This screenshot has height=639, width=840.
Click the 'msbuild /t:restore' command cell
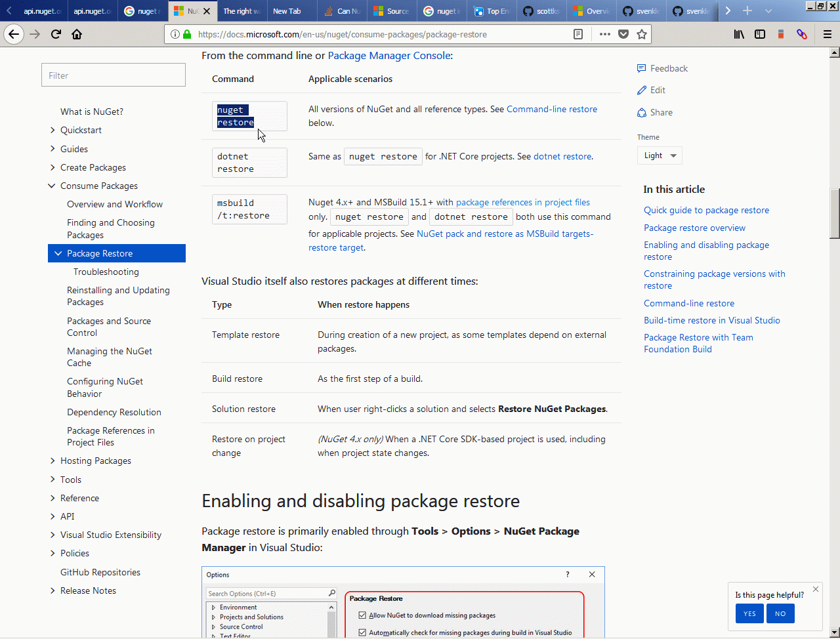(249, 209)
